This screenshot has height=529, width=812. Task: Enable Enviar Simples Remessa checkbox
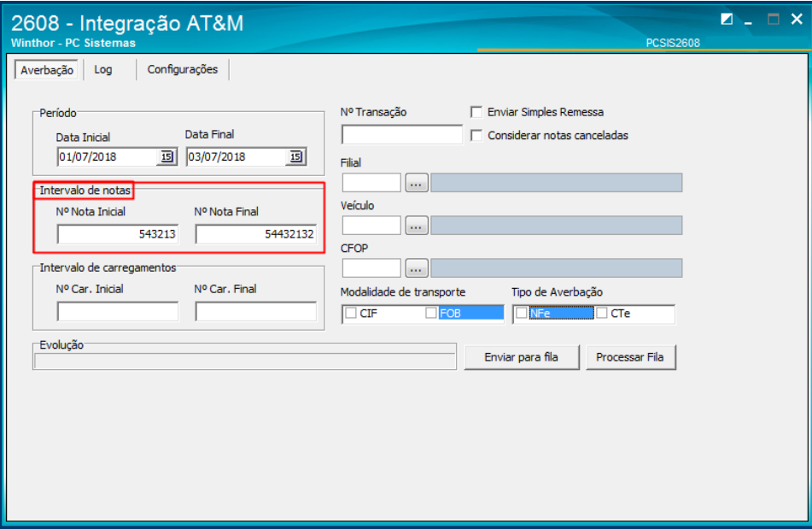476,112
